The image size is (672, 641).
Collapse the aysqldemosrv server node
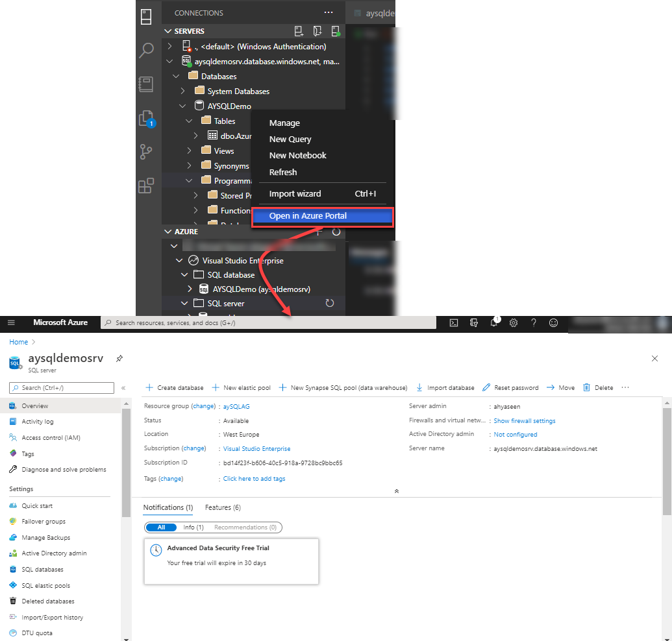click(169, 61)
